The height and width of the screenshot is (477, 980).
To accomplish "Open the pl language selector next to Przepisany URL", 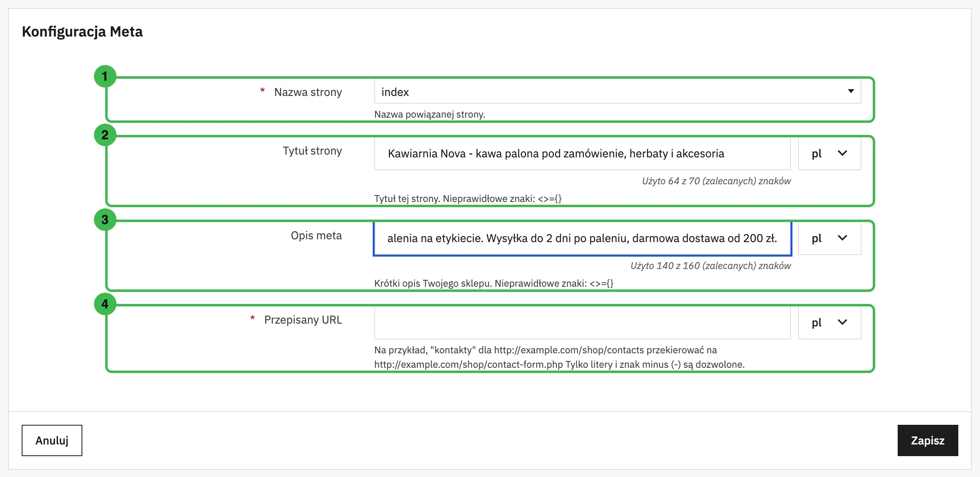I will (x=829, y=322).
